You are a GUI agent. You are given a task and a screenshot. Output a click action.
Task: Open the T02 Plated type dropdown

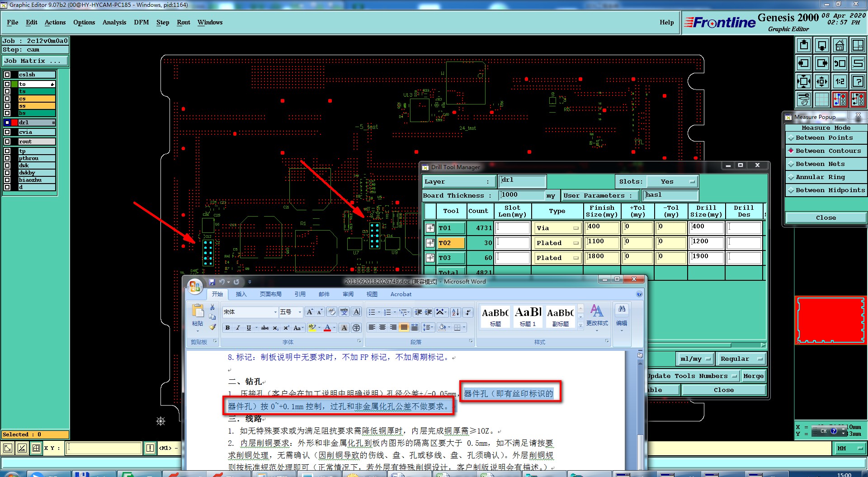coord(557,243)
